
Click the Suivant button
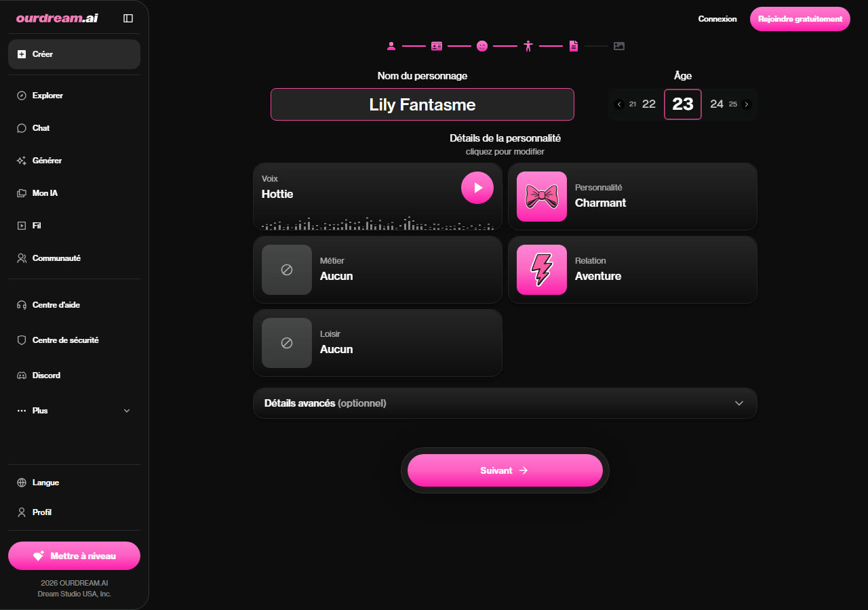click(505, 470)
